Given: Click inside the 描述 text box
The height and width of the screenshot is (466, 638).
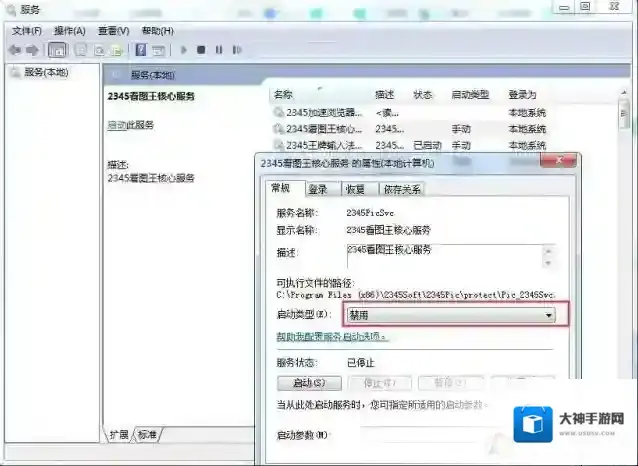Looking at the screenshot, I should click(x=444, y=256).
